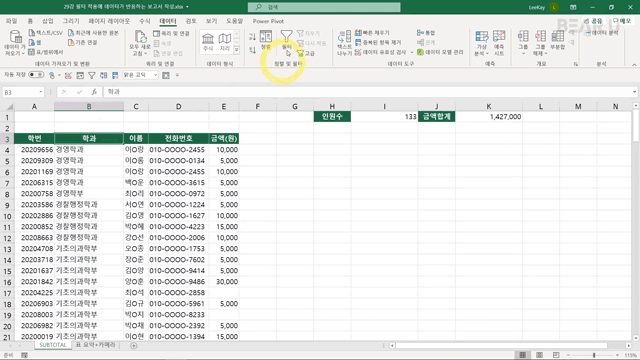Open Ungroup (그룹 해제) dropdown arrow
This screenshot has width=640, height=360.
tap(546, 53)
